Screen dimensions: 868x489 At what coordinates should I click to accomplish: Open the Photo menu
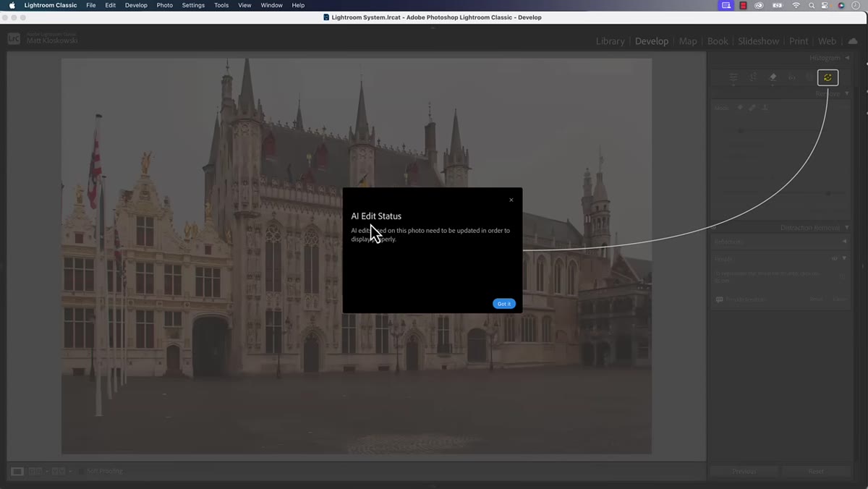(165, 5)
